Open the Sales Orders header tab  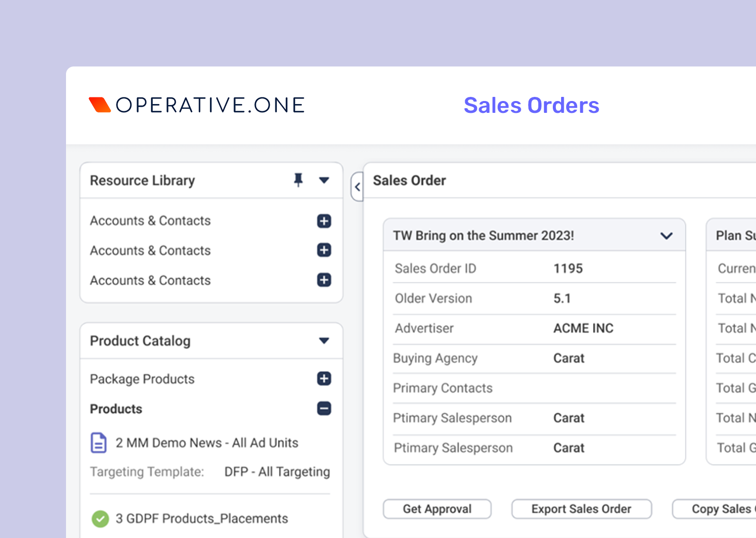click(531, 106)
